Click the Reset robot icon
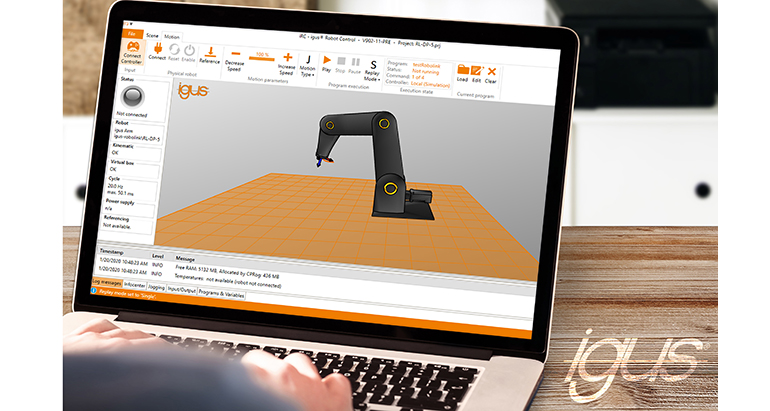The image size is (770, 411). (x=174, y=50)
